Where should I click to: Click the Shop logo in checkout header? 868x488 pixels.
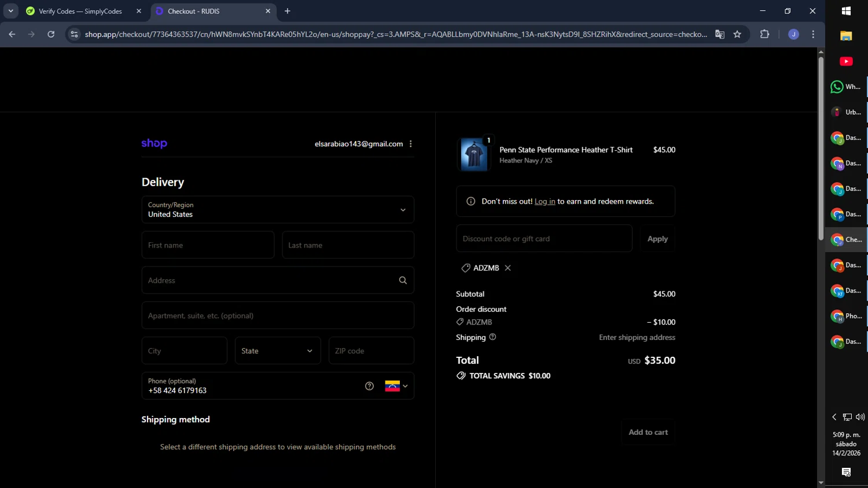[x=154, y=143]
